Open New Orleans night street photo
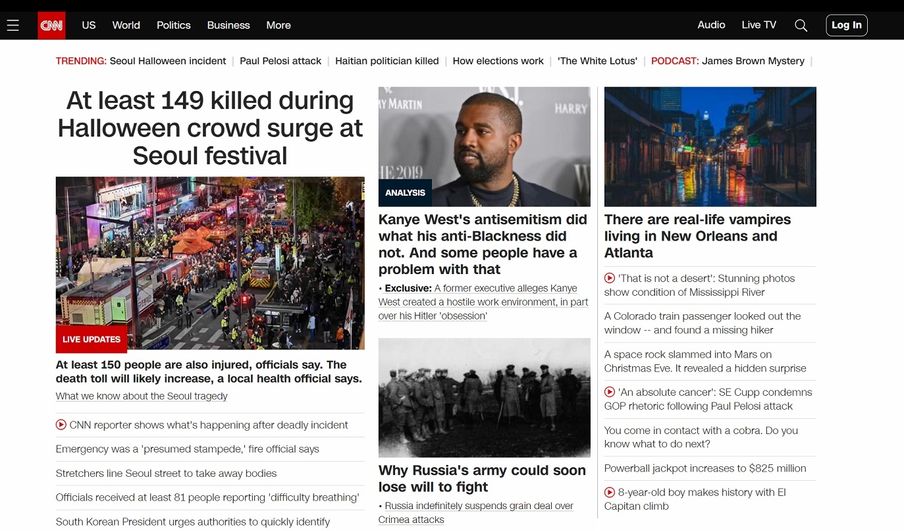Image resolution: width=904 pixels, height=531 pixels. [710, 146]
